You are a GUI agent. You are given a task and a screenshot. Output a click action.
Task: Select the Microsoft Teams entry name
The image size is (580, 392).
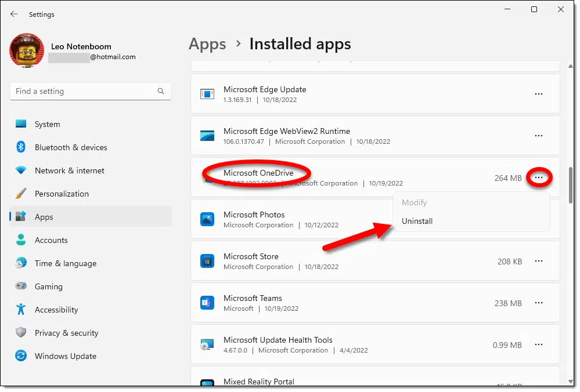click(253, 299)
